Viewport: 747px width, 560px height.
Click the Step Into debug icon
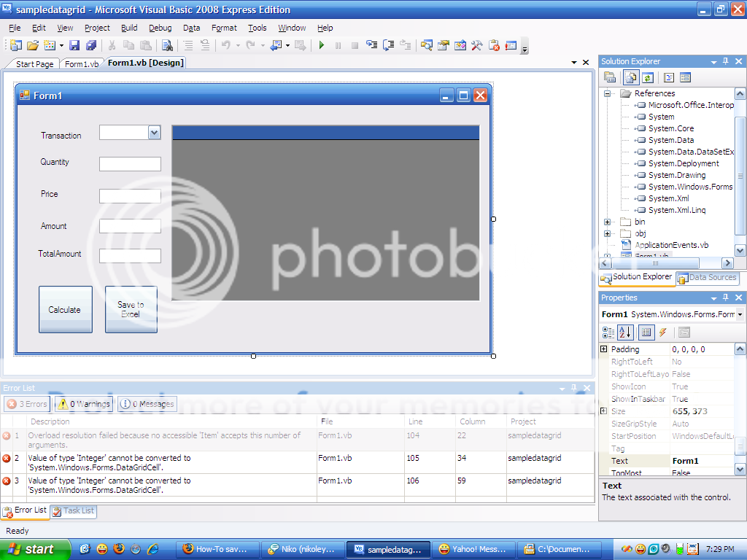[x=371, y=45]
